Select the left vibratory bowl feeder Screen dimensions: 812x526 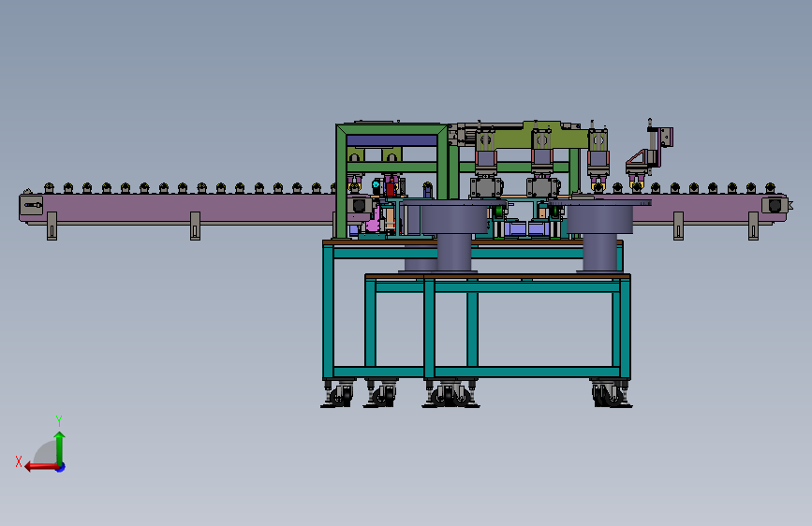click(x=453, y=236)
